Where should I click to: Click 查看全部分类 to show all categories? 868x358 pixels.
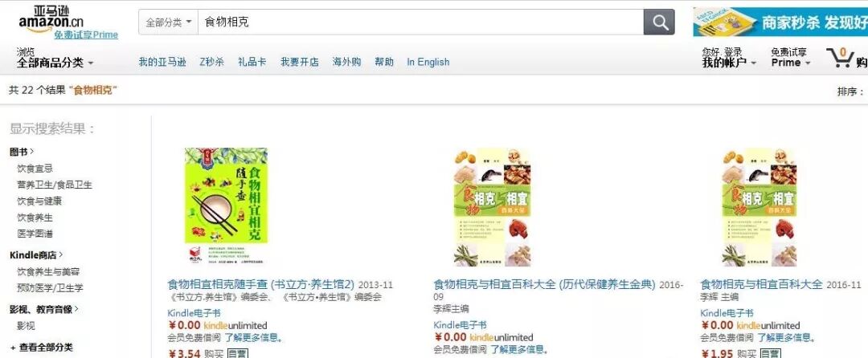[42, 348]
